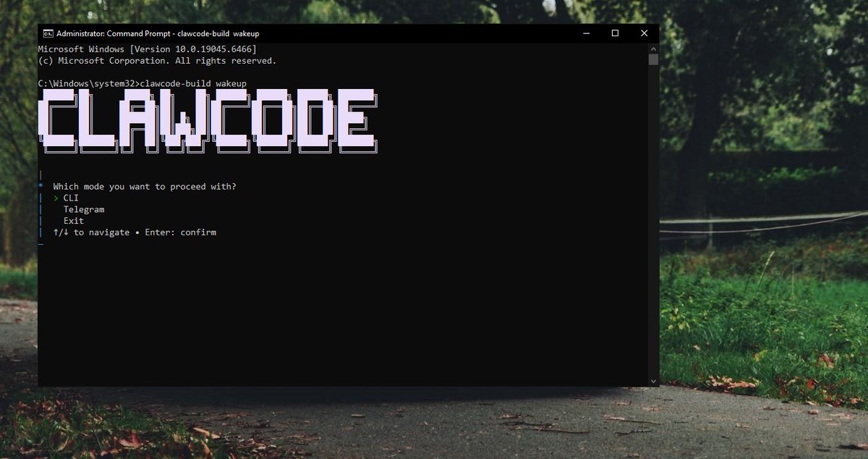
Task: Maximize the Command Prompt window
Action: point(615,33)
